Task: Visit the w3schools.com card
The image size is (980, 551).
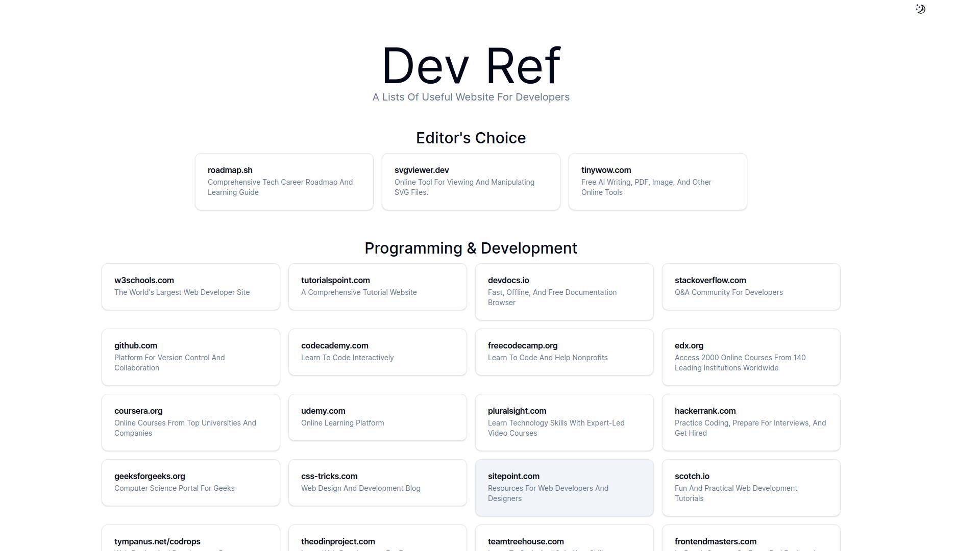Action: point(190,287)
